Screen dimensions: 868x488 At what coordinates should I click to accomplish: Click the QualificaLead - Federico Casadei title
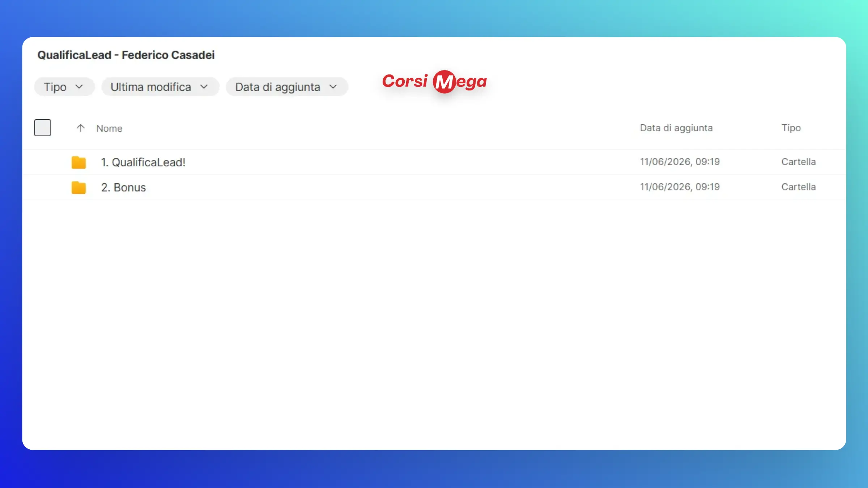click(126, 55)
